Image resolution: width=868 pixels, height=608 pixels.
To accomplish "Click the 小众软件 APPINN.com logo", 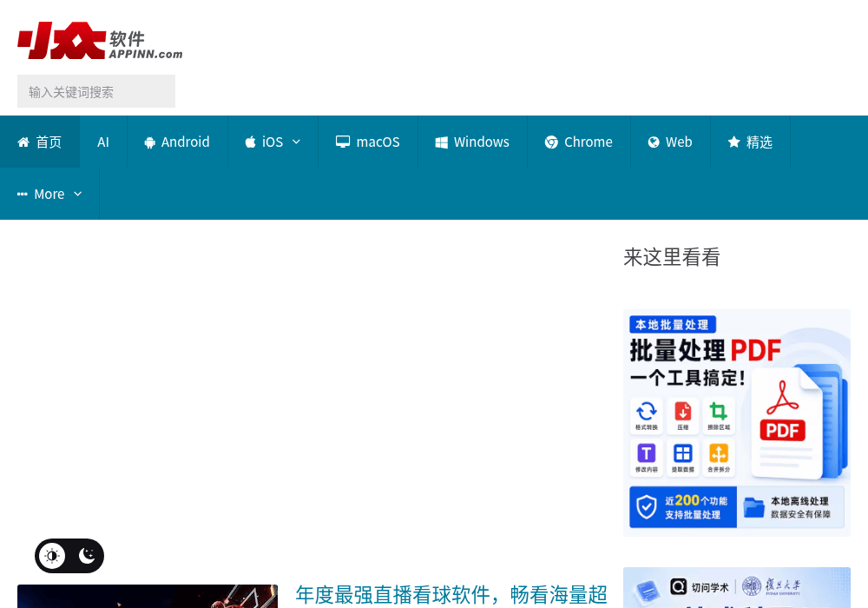I will (x=100, y=41).
